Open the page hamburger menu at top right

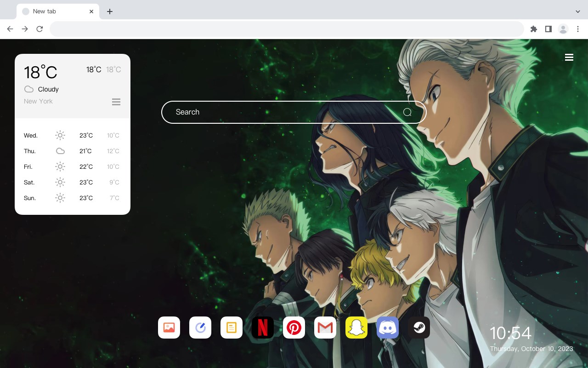point(569,57)
